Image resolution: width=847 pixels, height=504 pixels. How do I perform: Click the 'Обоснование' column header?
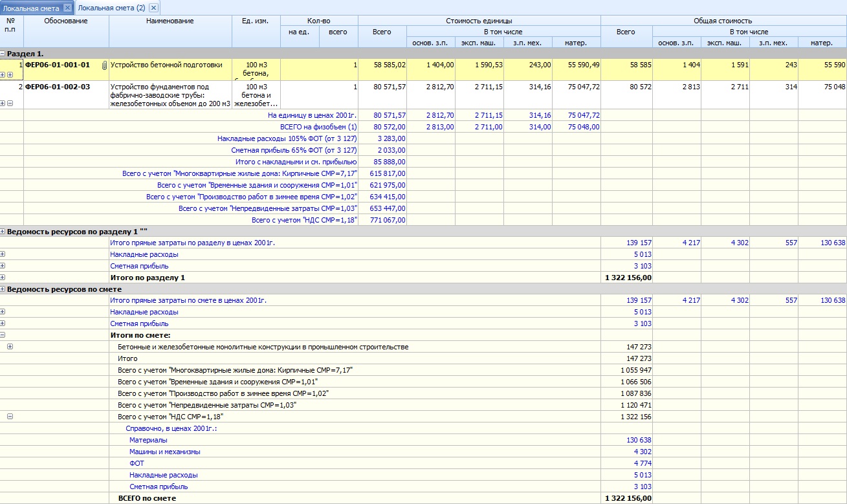[x=66, y=21]
